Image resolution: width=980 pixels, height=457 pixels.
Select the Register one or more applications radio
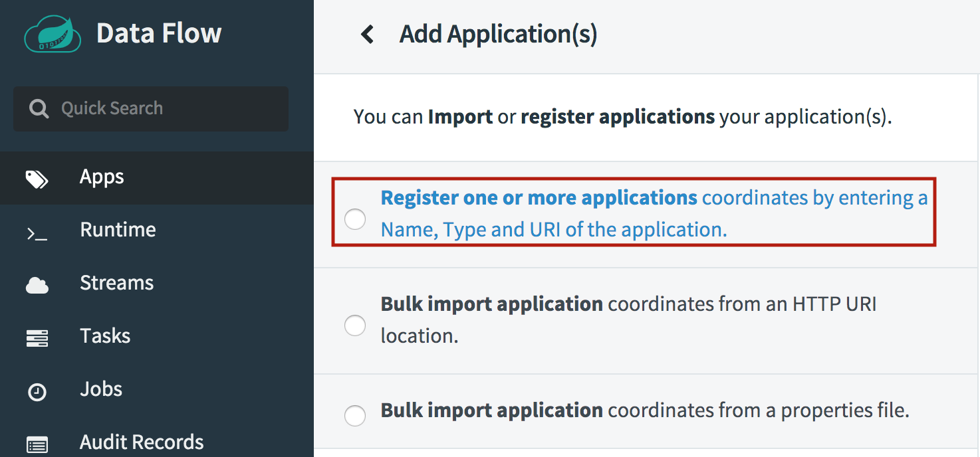coord(355,219)
